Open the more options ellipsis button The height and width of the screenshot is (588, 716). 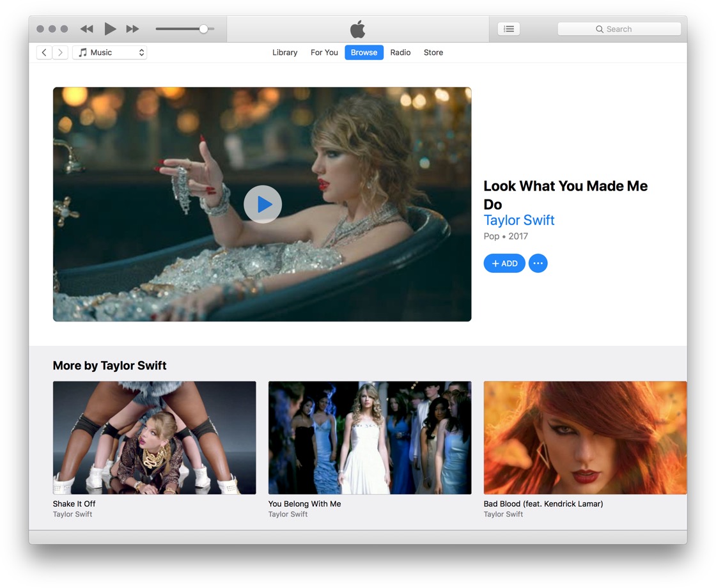pos(538,263)
